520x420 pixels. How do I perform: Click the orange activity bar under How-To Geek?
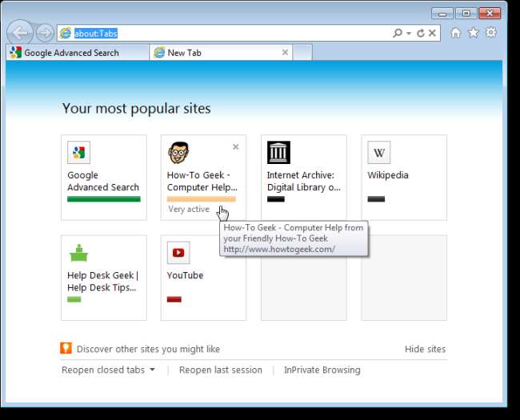[x=202, y=199]
